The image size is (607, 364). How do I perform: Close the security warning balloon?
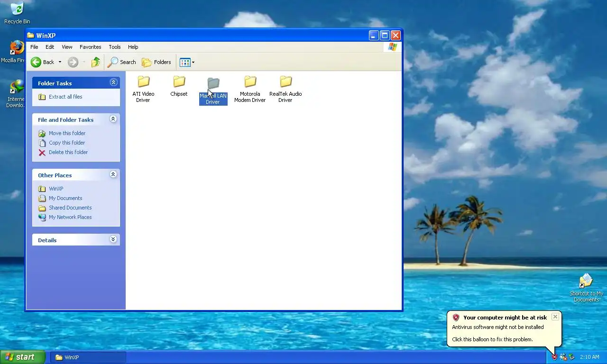(x=555, y=317)
